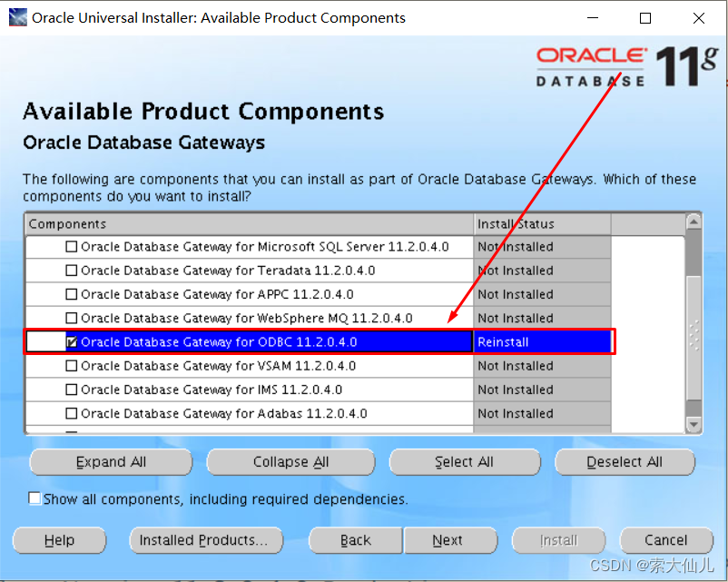Check Gateway for Microsoft SQL Server checkbox
Image resolution: width=728 pixels, height=582 pixels.
(x=71, y=247)
